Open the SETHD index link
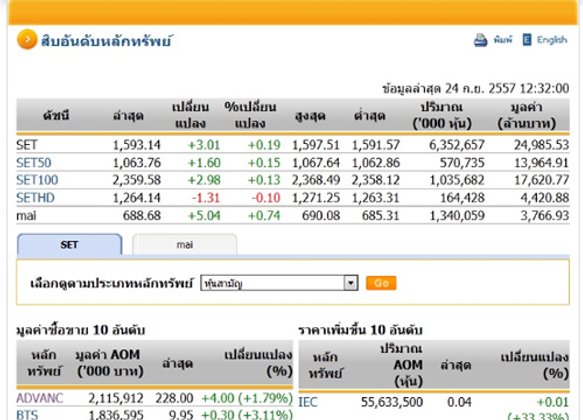This screenshot has height=420, width=583. point(35,197)
